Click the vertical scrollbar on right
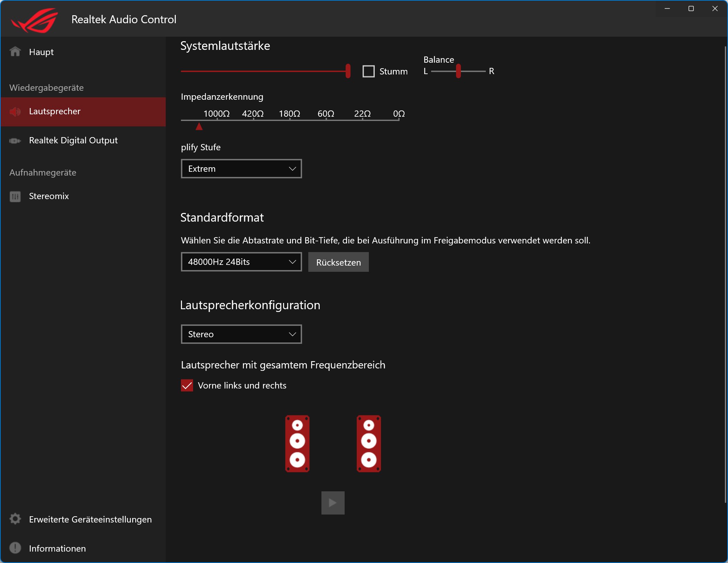 pyautogui.click(x=725, y=274)
